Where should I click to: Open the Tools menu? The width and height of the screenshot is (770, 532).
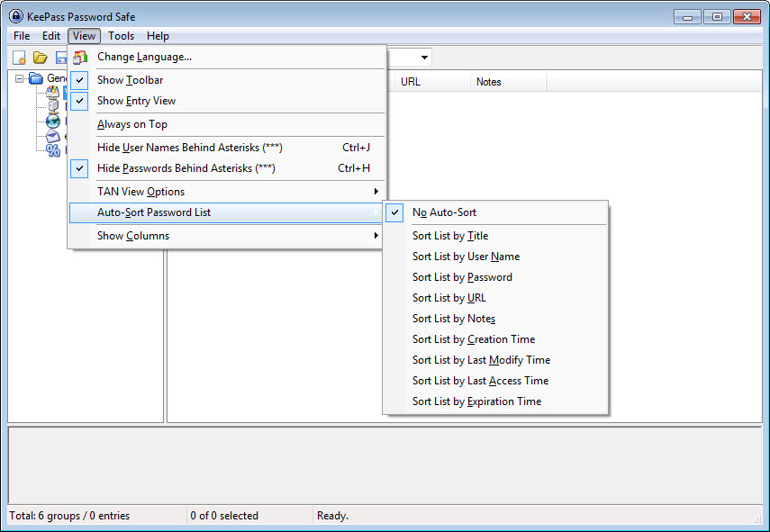coord(121,36)
